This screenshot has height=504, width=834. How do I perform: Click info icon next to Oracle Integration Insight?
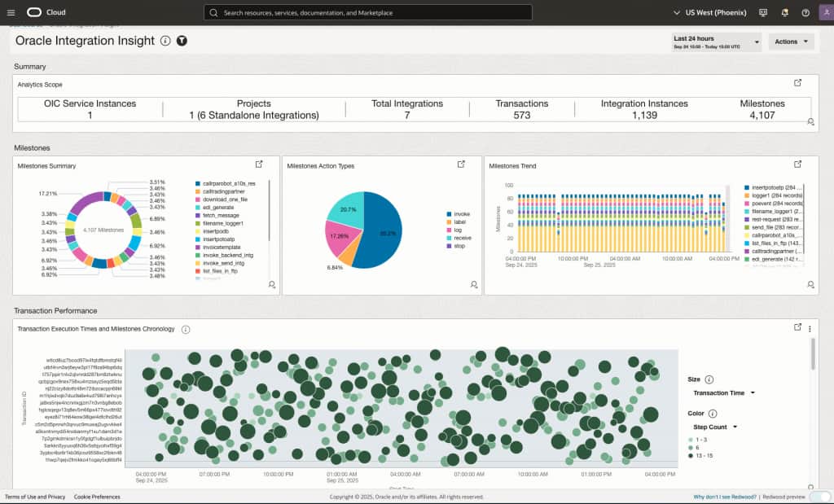pyautogui.click(x=165, y=41)
